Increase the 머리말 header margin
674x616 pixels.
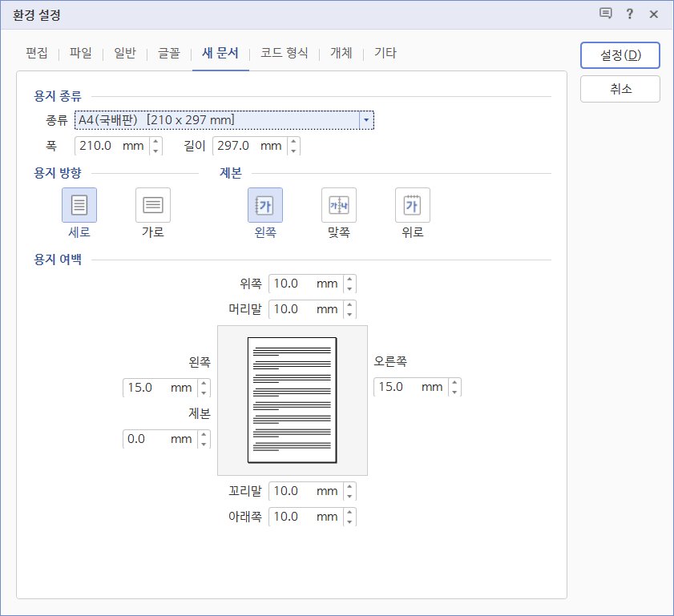point(350,304)
